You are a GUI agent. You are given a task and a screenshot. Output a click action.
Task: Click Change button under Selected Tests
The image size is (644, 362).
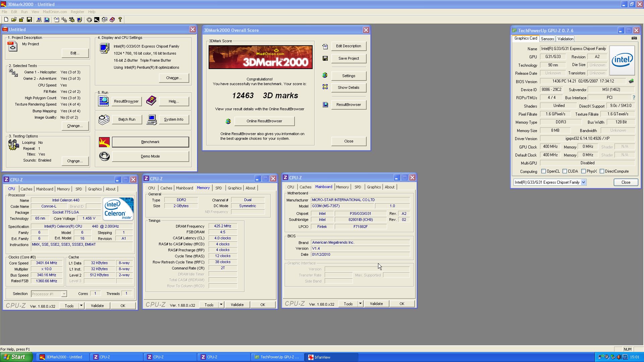coord(75,126)
